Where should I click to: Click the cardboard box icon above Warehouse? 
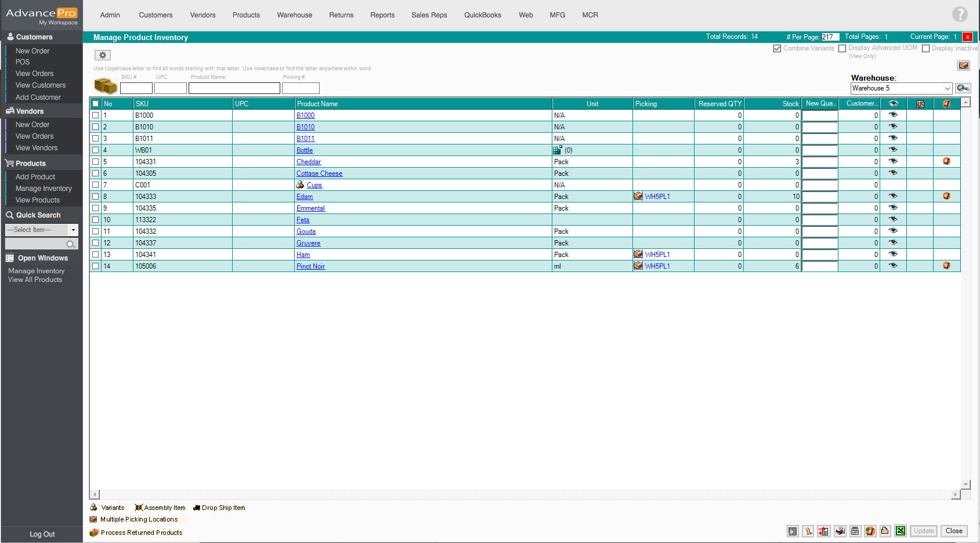pos(963,66)
